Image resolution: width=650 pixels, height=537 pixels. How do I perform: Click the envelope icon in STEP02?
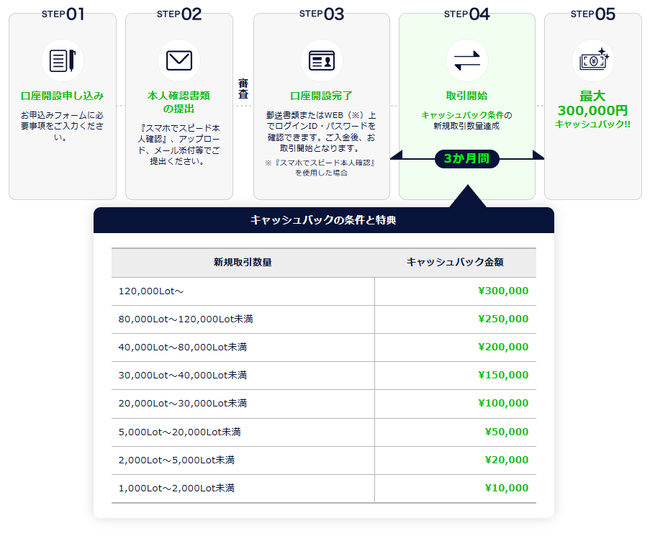(178, 60)
